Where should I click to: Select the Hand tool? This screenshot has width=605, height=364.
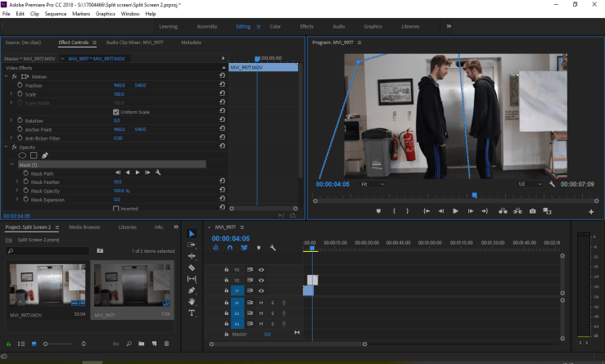(192, 302)
